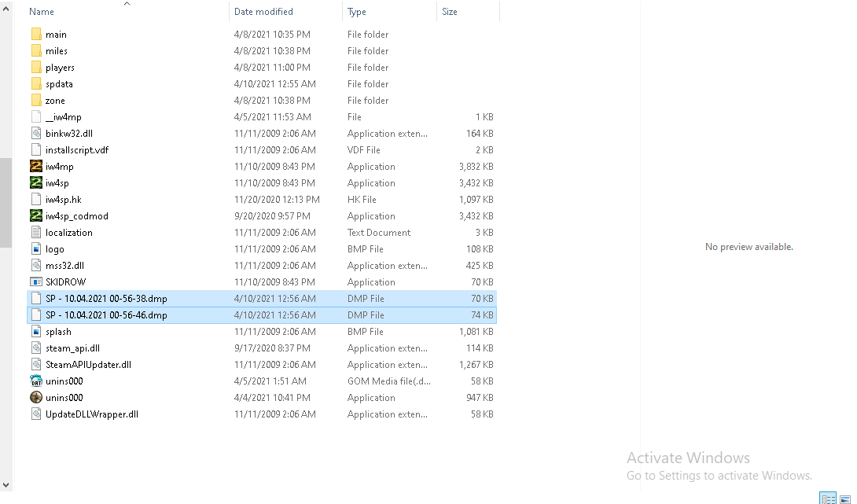Sort files by Type column header

pyautogui.click(x=357, y=12)
